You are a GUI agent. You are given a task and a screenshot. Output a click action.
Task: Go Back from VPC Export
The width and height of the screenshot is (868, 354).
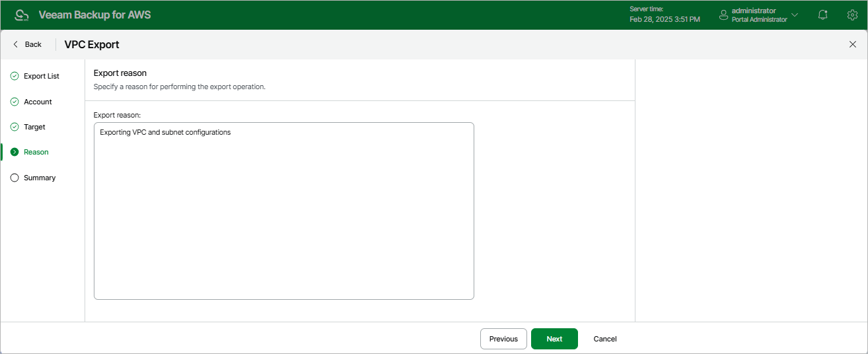point(27,44)
